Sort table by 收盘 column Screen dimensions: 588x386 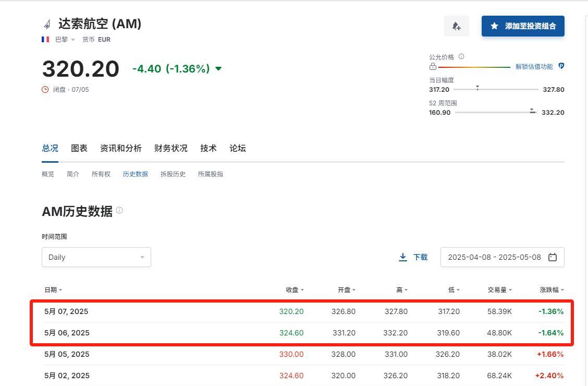[x=295, y=289]
